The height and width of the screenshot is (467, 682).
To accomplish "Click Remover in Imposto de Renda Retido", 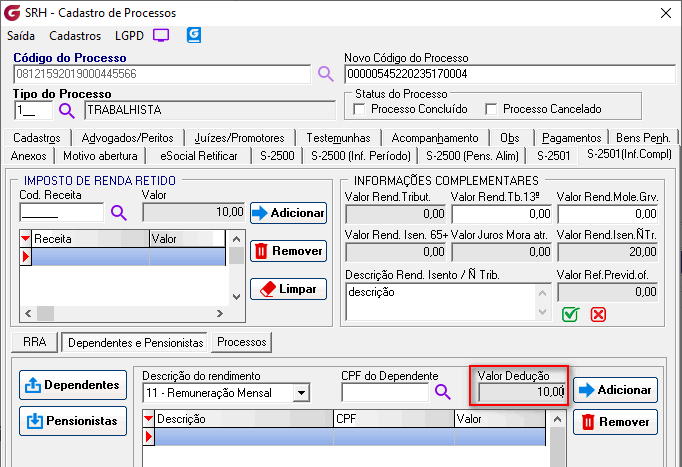I will (288, 251).
